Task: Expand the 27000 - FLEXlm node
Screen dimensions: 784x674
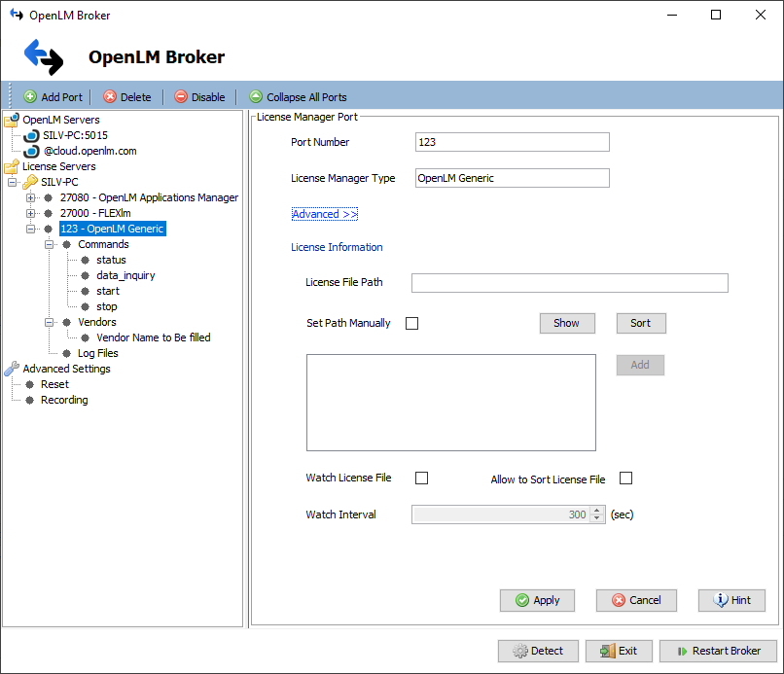Action: pyautogui.click(x=30, y=213)
